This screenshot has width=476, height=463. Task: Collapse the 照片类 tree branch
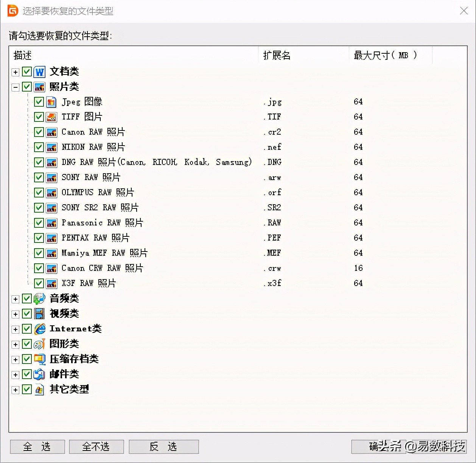click(x=15, y=87)
